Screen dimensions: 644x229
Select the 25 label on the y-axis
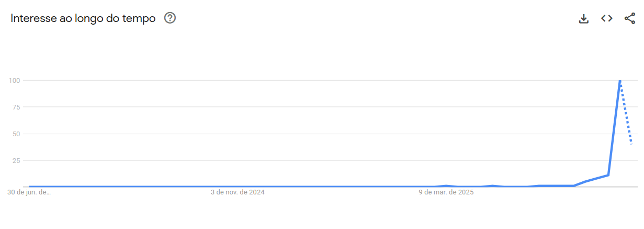16,160
